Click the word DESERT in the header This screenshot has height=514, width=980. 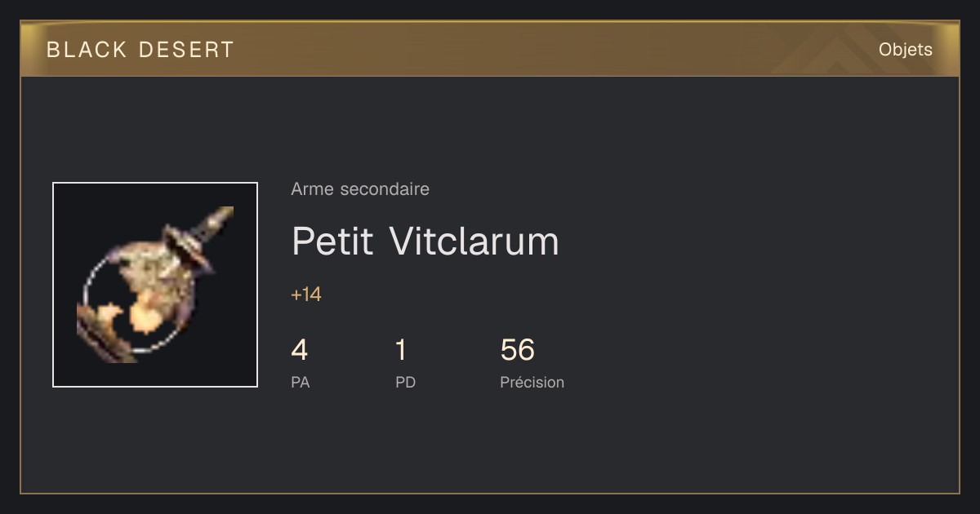click(x=187, y=50)
